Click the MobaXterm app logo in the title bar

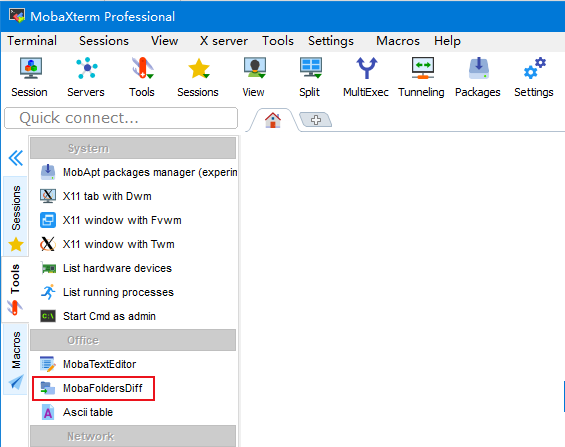coord(17,16)
